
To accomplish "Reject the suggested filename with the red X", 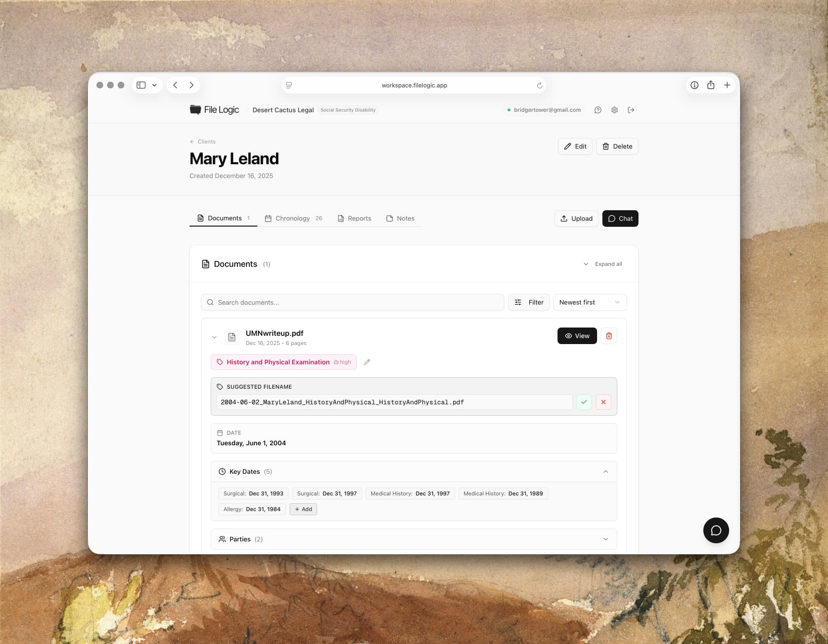I will click(x=603, y=402).
